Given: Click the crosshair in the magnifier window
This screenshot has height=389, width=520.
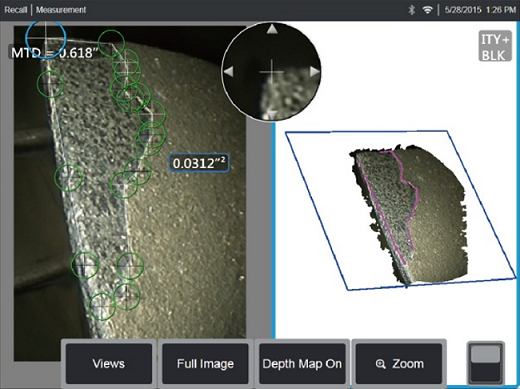Looking at the screenshot, I should (272, 72).
